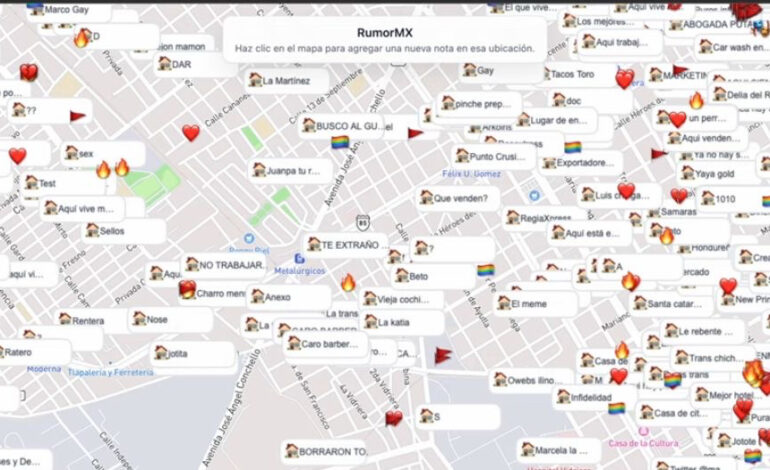
Task: Open the 'Nose' map note
Action: click(171, 319)
